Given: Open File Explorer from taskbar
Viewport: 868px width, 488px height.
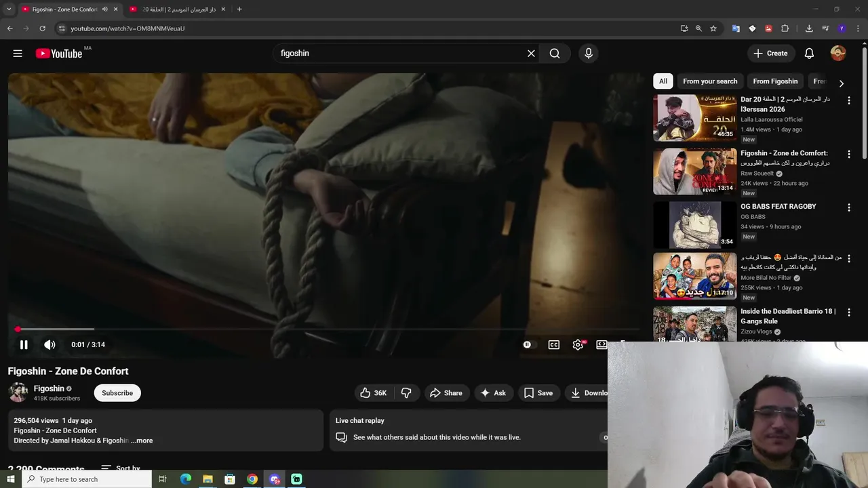Looking at the screenshot, I should (208, 479).
